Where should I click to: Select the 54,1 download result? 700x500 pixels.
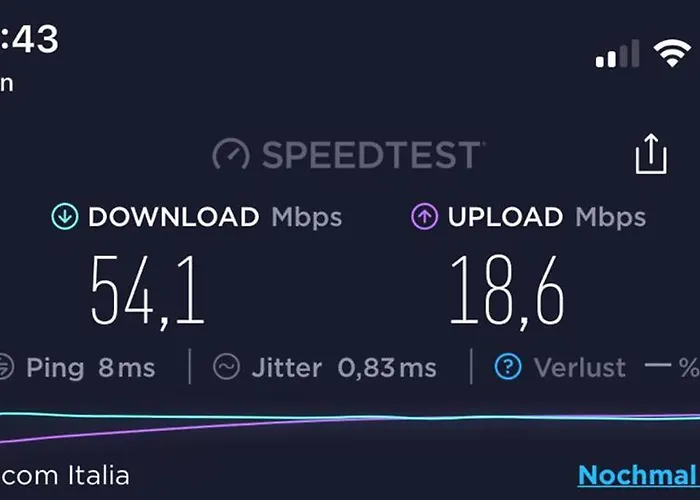148,291
